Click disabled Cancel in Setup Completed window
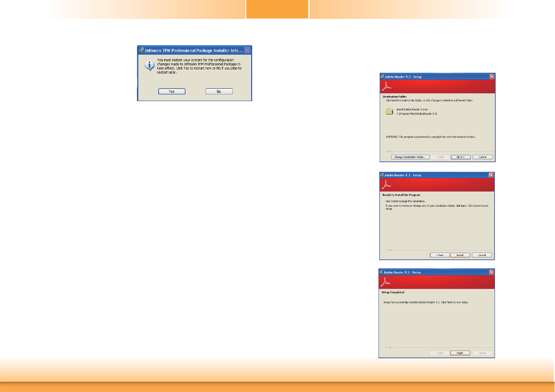Viewport: 555px width, 392px height. (482, 353)
